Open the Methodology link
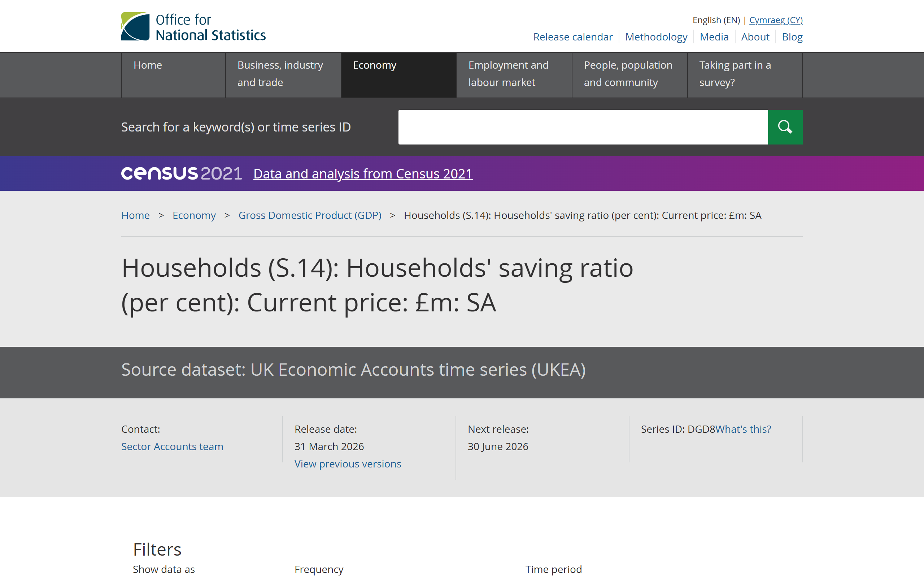 coord(656,37)
